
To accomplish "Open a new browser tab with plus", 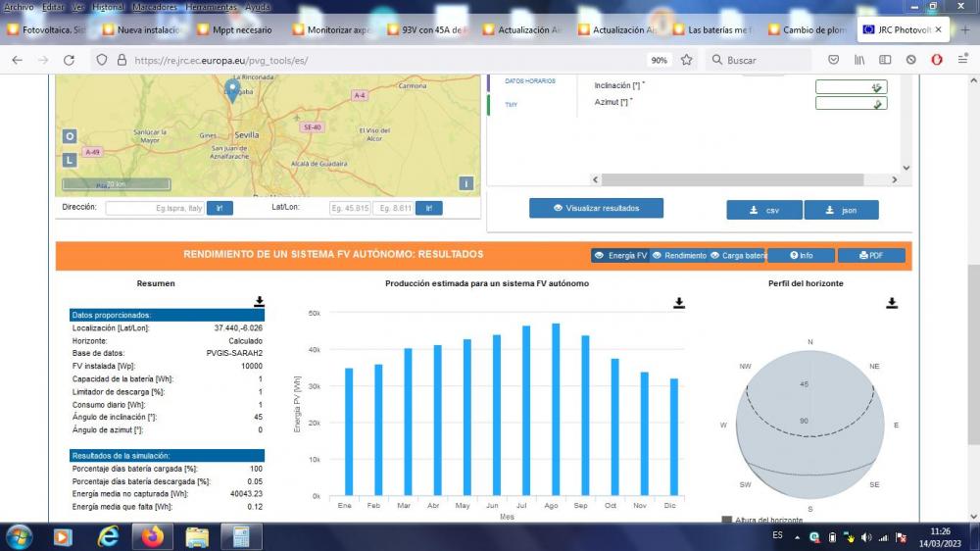I will click(965, 29).
